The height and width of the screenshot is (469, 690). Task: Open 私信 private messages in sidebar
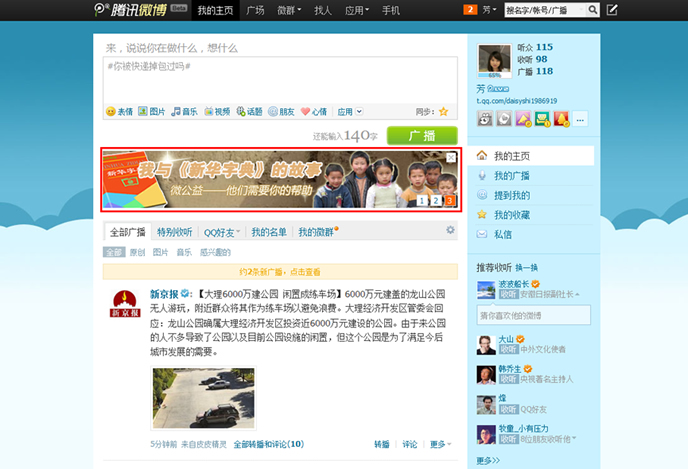[x=502, y=234]
